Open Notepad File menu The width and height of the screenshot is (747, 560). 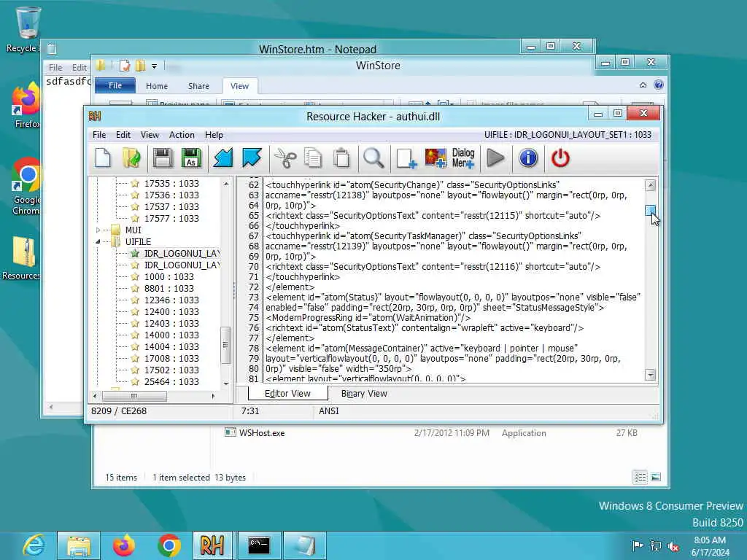55,68
